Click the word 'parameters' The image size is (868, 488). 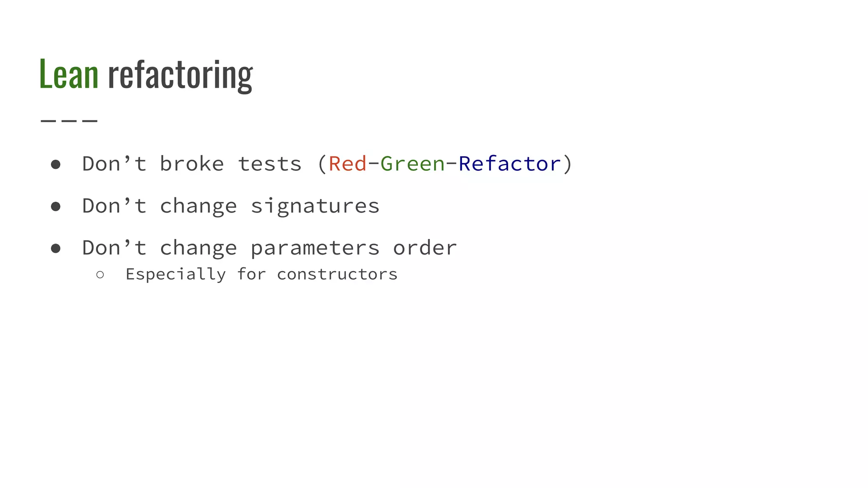coord(315,249)
